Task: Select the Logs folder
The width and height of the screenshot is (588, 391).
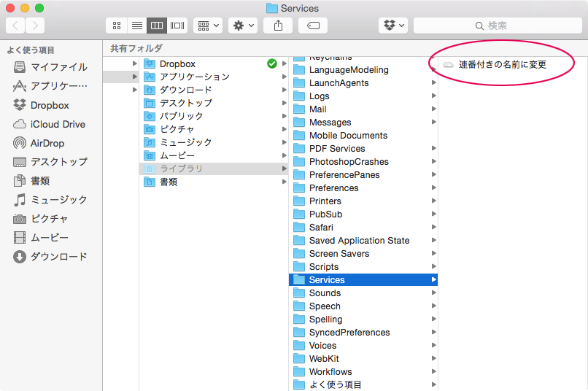Action: point(363,96)
